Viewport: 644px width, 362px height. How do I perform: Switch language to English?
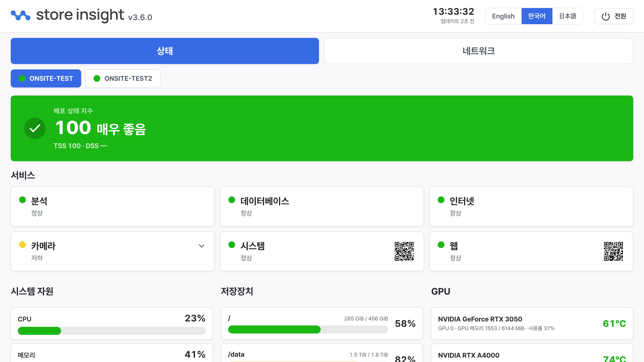(503, 16)
